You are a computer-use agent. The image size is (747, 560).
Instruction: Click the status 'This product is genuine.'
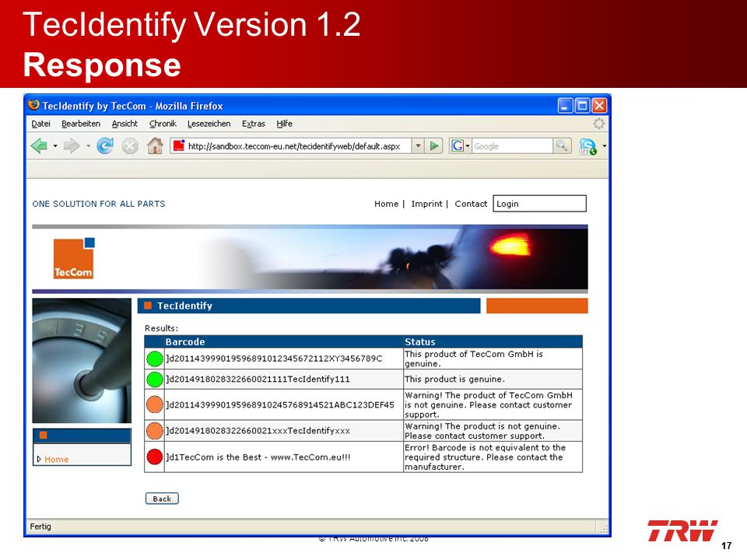[454, 380]
